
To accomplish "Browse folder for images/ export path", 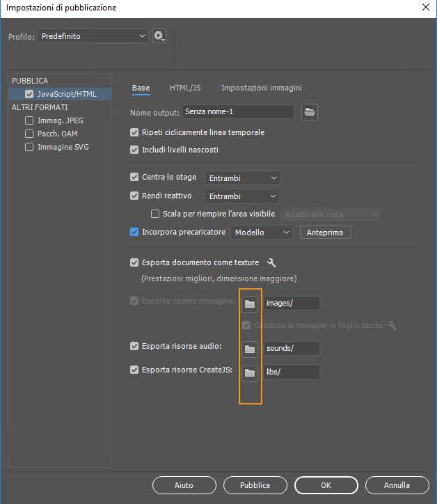I will coord(250,304).
